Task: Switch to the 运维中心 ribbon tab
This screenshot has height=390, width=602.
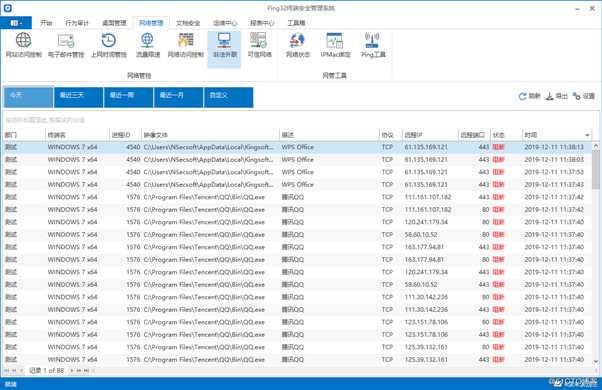Action: coord(225,23)
